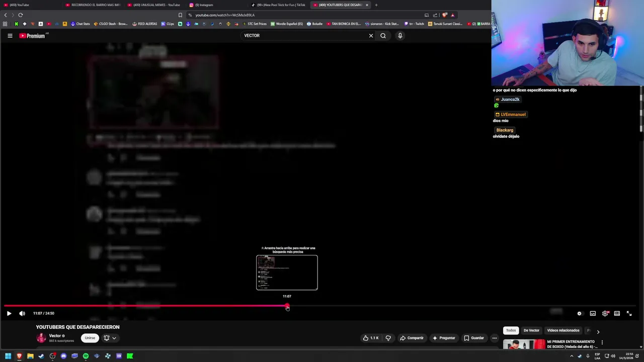Click chat username LVEmmanuel
644x362 pixels.
(513, 115)
